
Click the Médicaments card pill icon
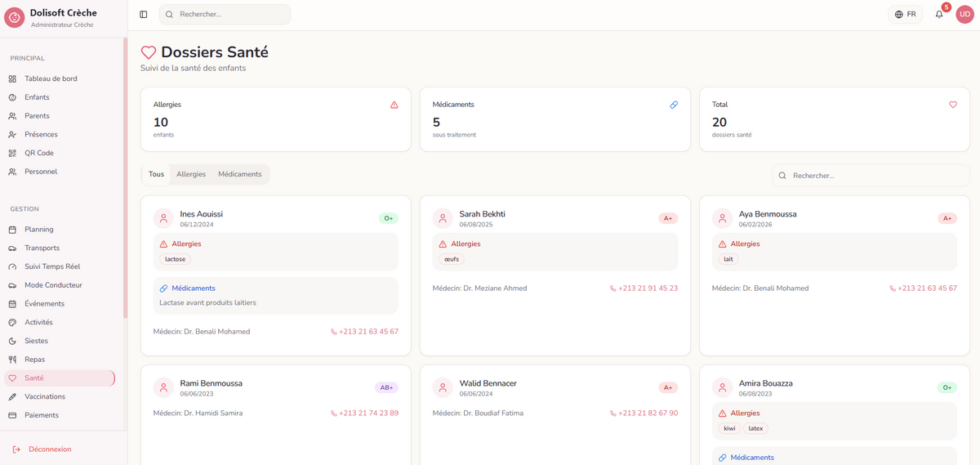[x=674, y=105]
